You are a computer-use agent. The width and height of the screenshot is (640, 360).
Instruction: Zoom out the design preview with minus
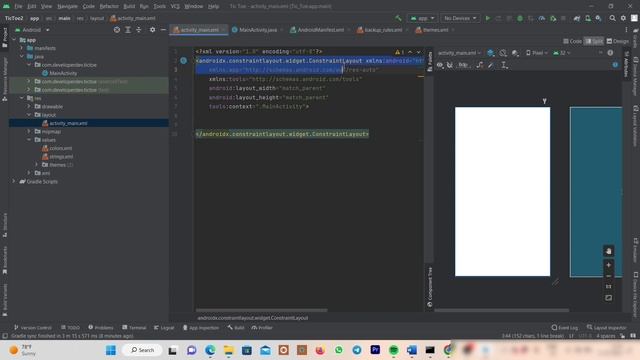pyautogui.click(x=608, y=276)
